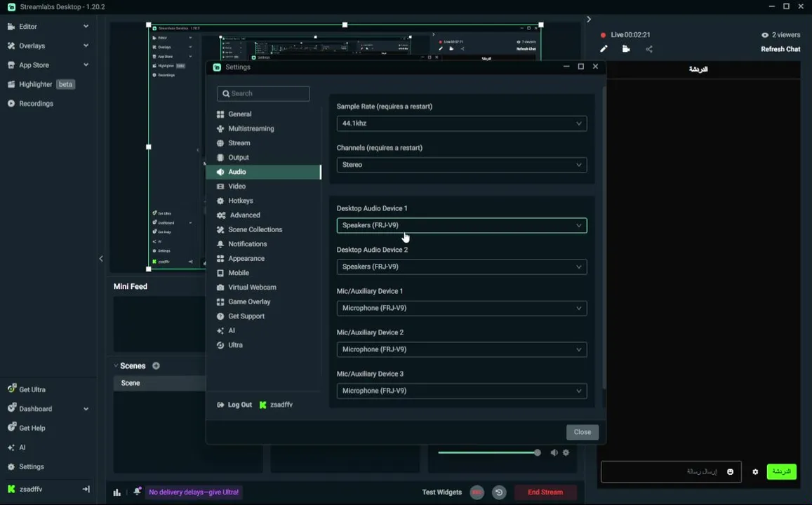Click the Audio category speaker icon
This screenshot has width=812, height=505.
click(x=220, y=172)
